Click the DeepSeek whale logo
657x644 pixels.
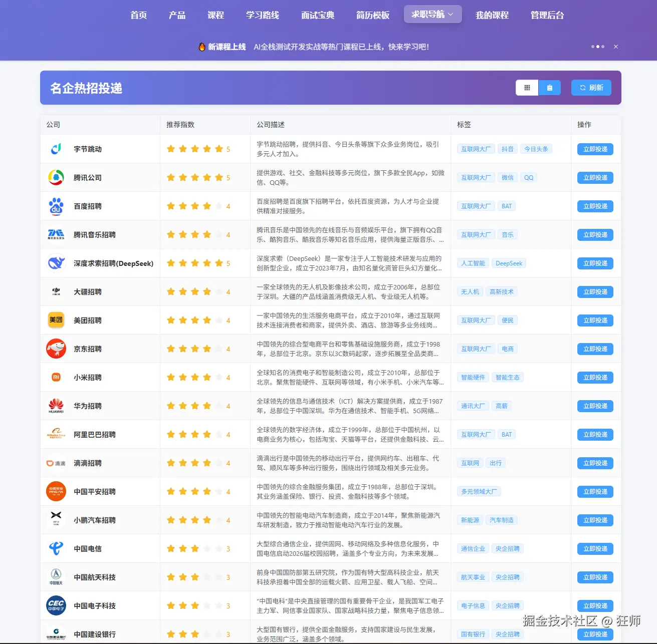click(x=56, y=263)
